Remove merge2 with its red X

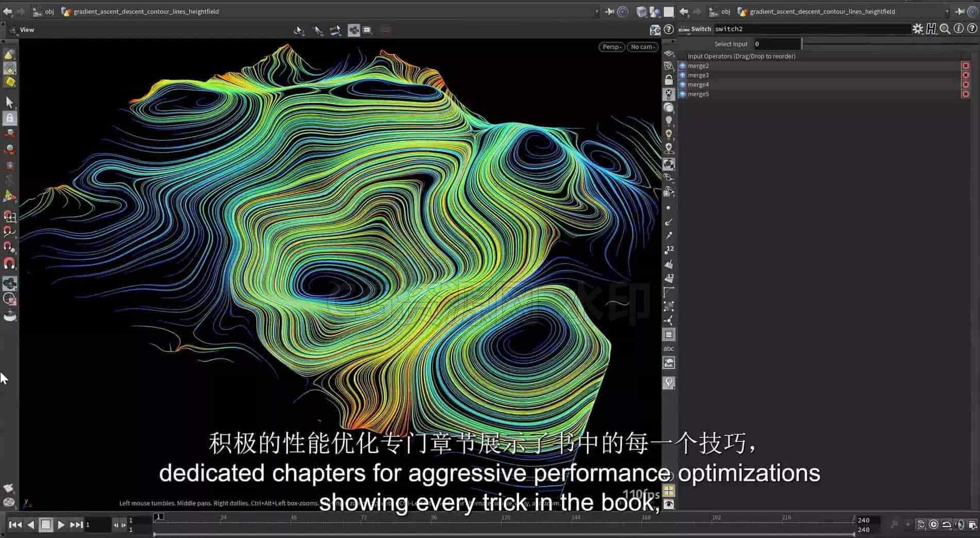pyautogui.click(x=966, y=66)
